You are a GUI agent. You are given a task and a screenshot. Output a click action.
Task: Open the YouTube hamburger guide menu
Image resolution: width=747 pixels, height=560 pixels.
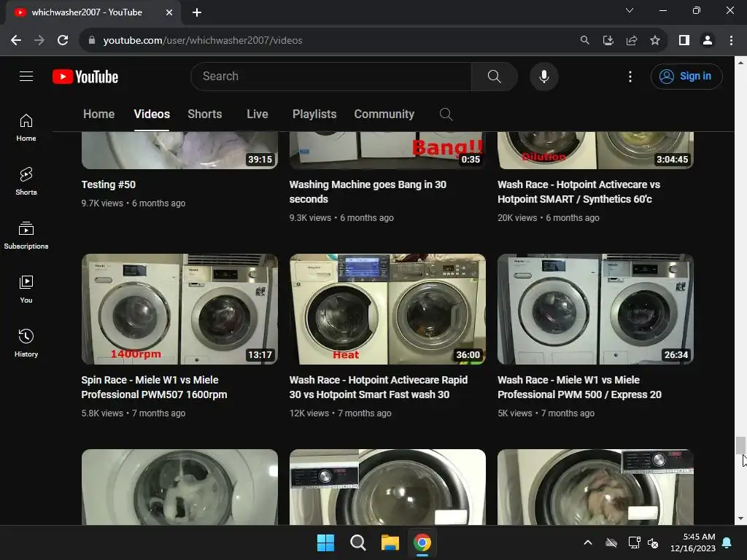[26, 76]
